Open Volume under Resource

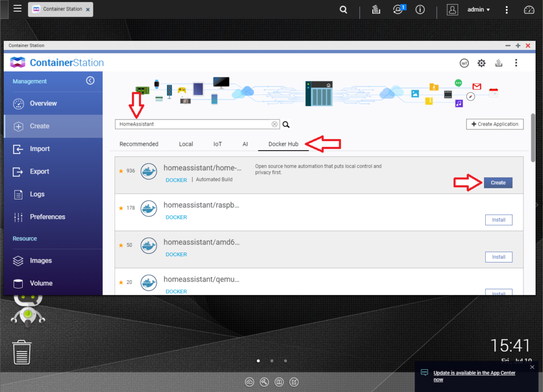pyautogui.click(x=54, y=283)
